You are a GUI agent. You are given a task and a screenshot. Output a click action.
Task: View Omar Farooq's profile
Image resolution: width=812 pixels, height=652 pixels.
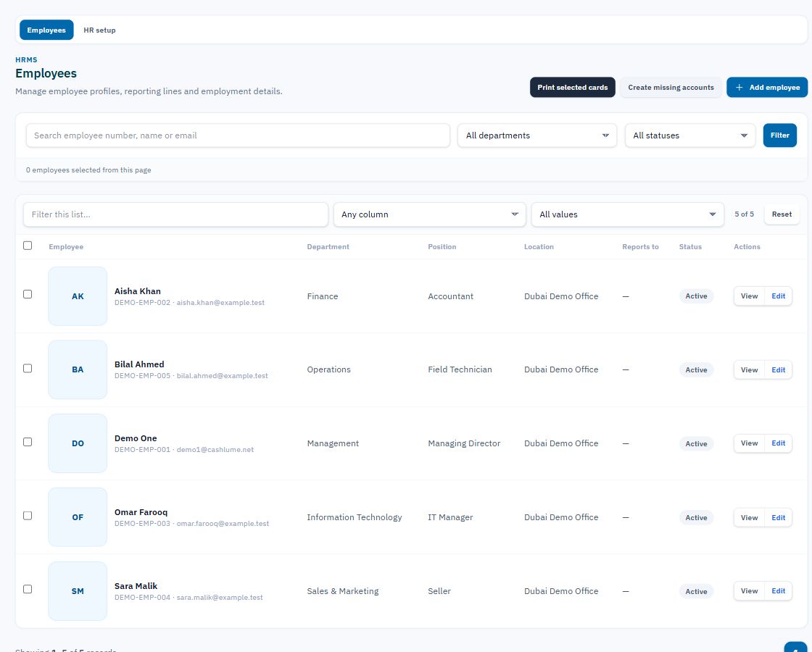749,517
